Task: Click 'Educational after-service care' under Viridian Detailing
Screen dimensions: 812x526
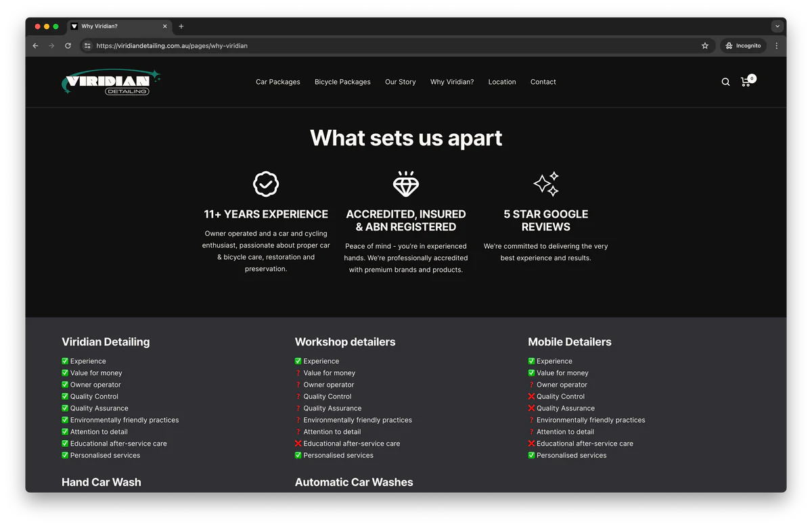Action: click(118, 444)
